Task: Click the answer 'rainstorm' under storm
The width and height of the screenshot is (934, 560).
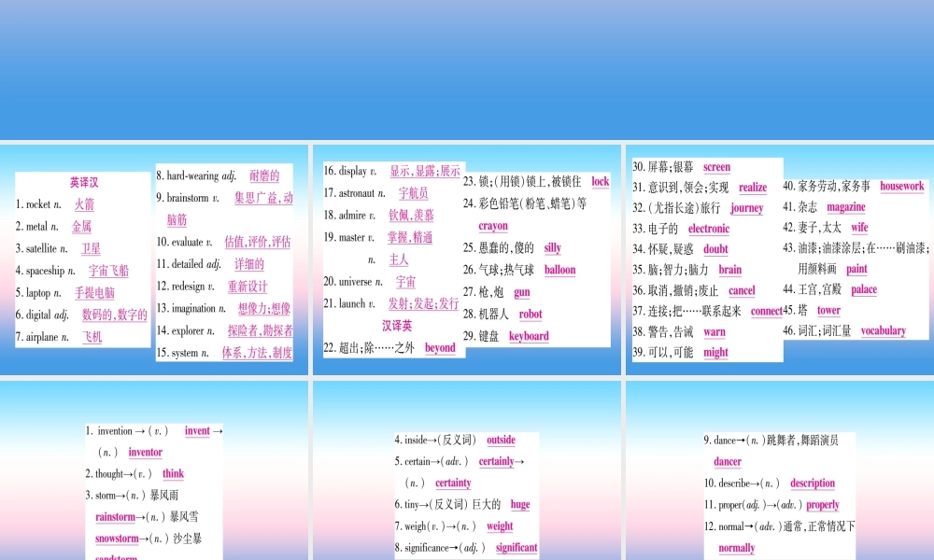Action: 115,517
